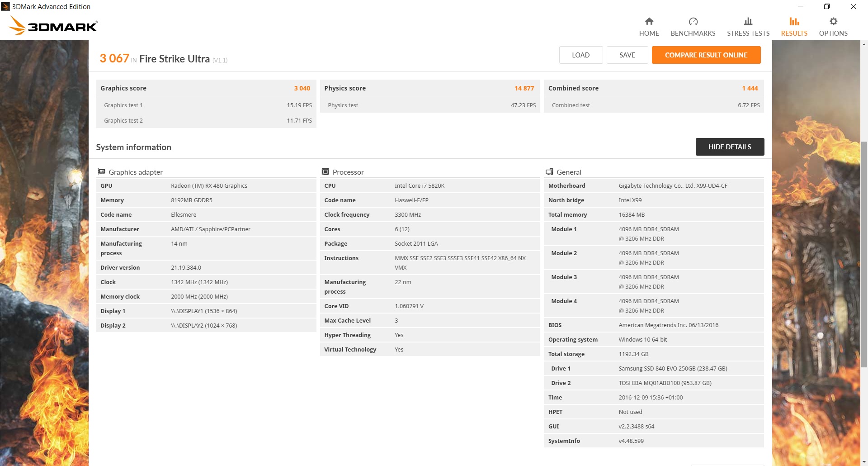The image size is (868, 466).
Task: Click the Cores value 6 (12)
Action: [x=402, y=229]
